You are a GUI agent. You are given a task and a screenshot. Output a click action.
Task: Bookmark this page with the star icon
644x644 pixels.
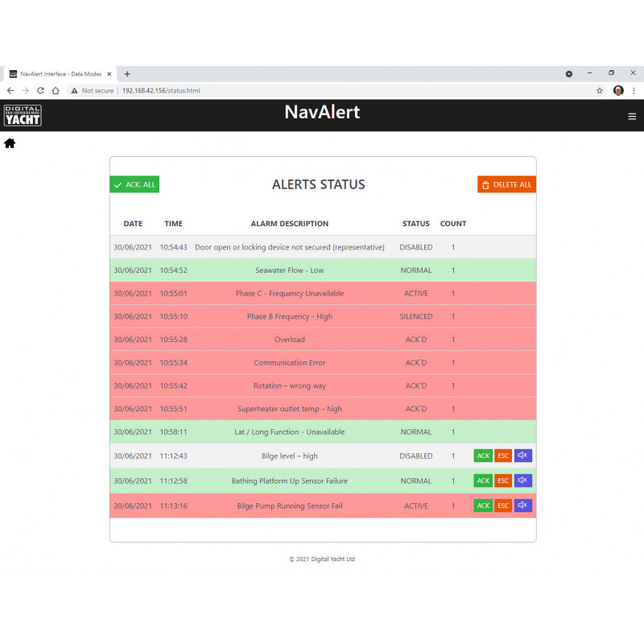coord(600,91)
